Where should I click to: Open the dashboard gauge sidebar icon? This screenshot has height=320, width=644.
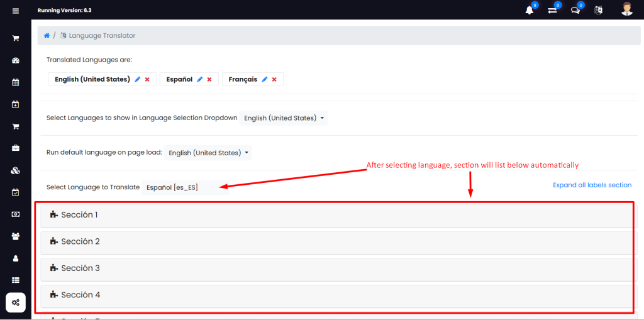pos(16,61)
